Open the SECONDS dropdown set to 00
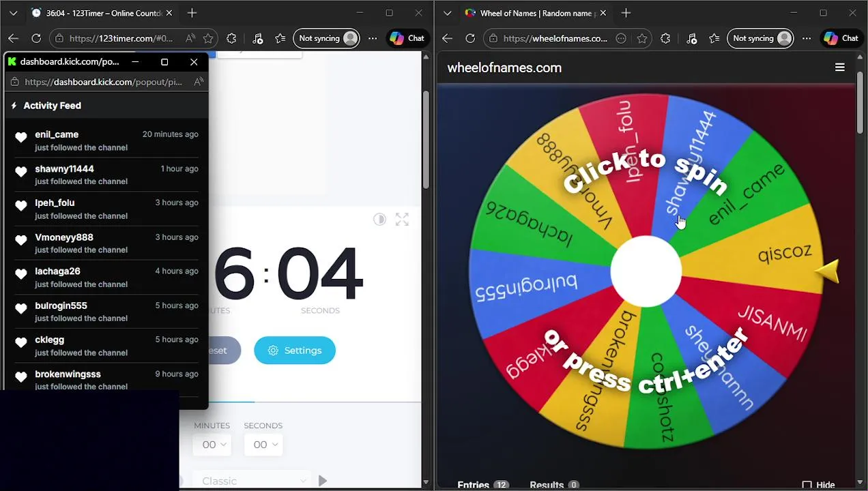The image size is (868, 491). click(x=263, y=445)
